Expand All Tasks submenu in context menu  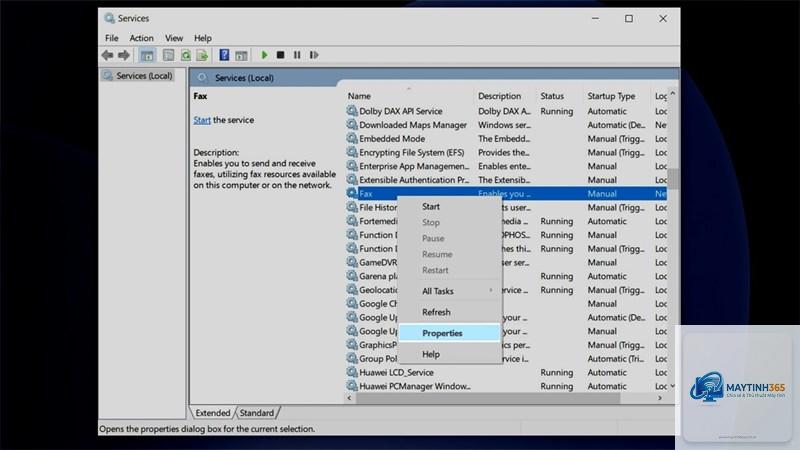point(449,291)
